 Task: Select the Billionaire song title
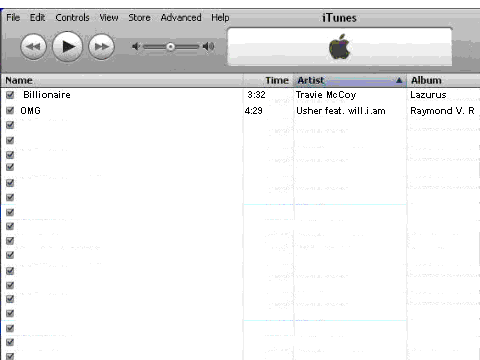pos(47,95)
